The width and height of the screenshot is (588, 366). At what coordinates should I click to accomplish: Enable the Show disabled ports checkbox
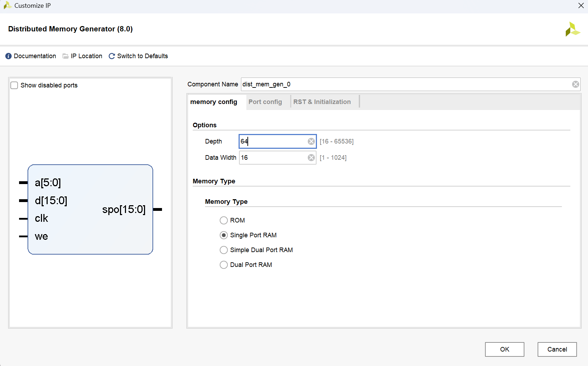pyautogui.click(x=14, y=85)
